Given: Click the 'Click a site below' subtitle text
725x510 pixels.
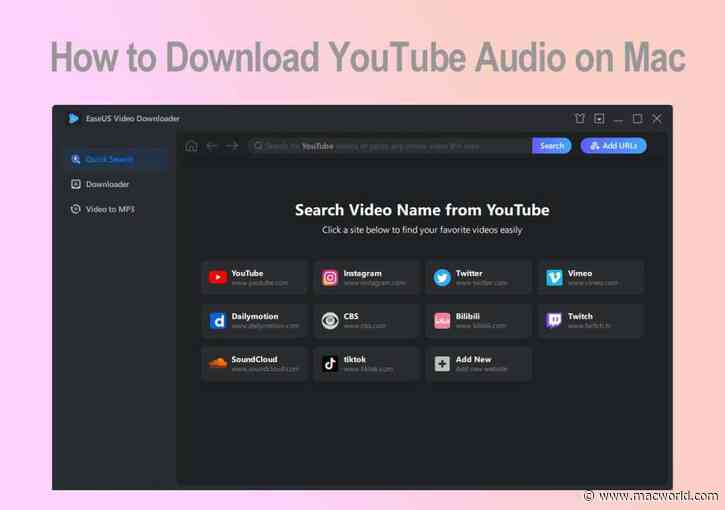Looking at the screenshot, I should (x=422, y=230).
